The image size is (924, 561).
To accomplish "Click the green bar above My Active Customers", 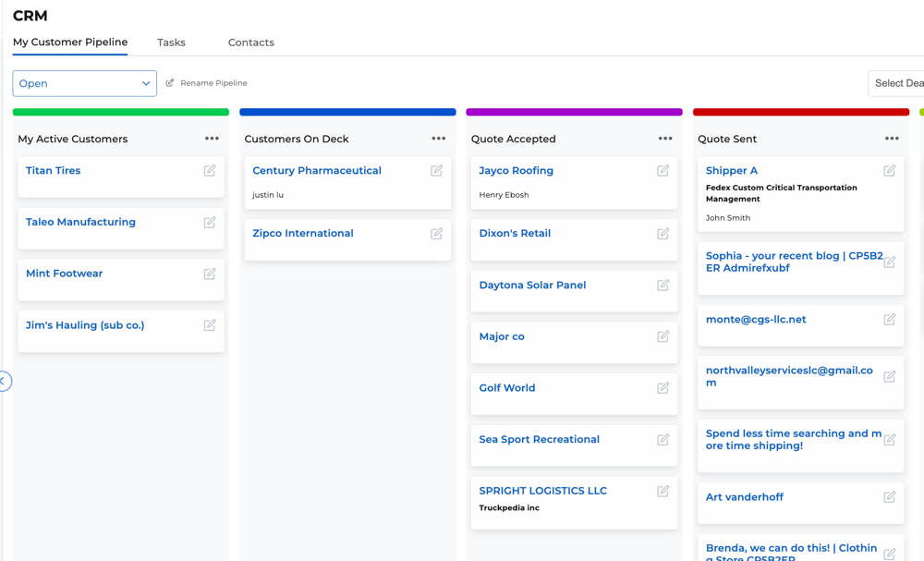I will (121, 112).
